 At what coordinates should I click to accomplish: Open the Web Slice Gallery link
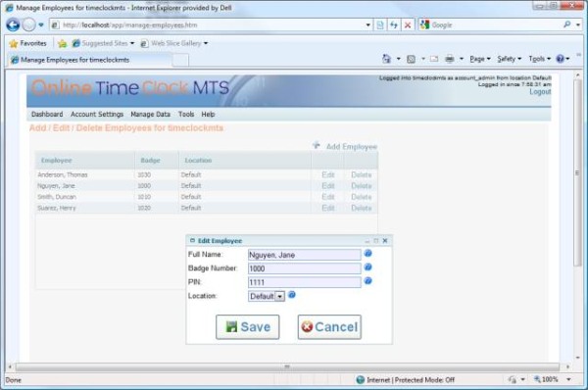[x=174, y=43]
